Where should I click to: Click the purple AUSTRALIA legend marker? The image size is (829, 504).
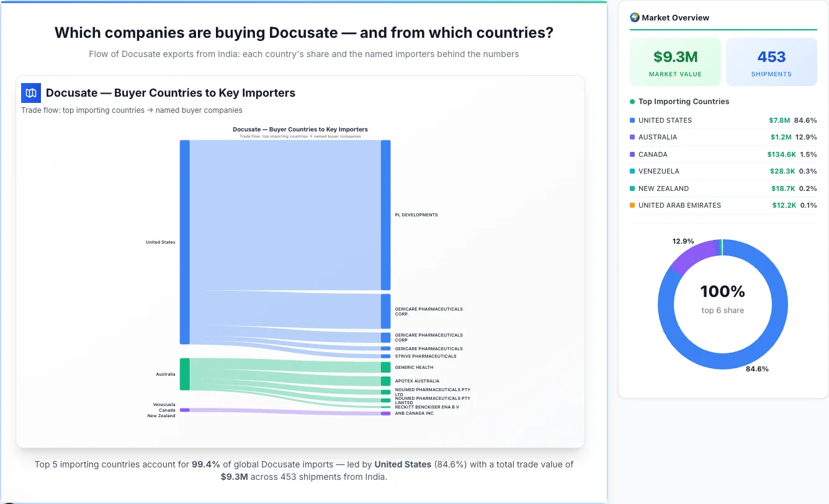pyautogui.click(x=632, y=137)
